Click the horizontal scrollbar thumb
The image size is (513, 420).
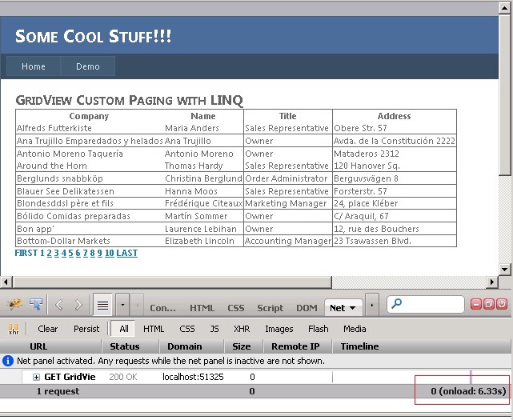172,282
